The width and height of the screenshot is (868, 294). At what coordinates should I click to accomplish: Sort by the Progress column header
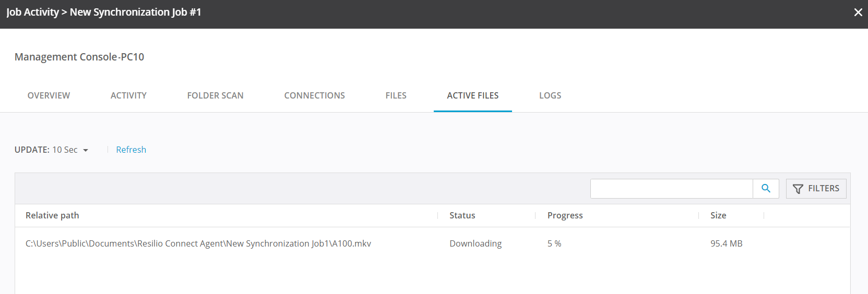[x=565, y=216]
